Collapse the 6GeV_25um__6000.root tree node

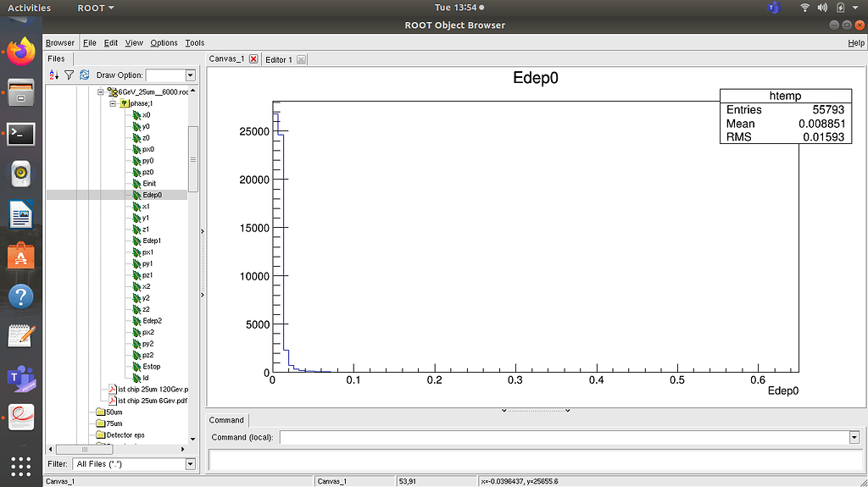101,91
